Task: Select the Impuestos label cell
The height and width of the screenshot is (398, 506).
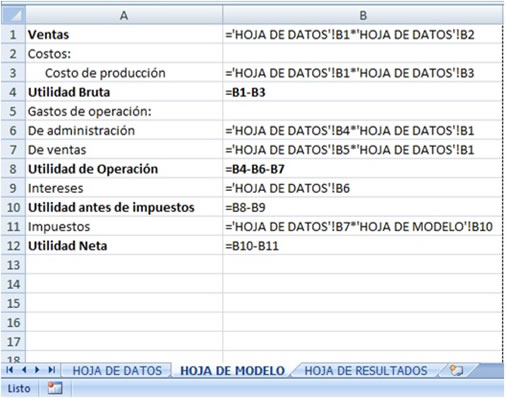Action: (x=124, y=227)
